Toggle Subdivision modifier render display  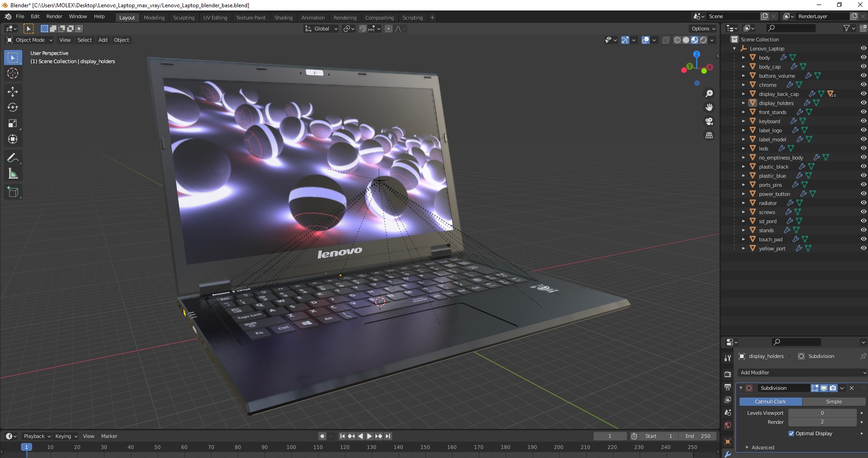pos(833,388)
